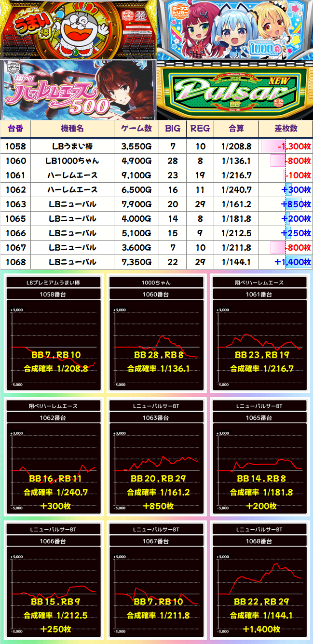The height and width of the screenshot is (644, 313).
Task: Open the 1067番台 slump graph card
Action: pos(156,580)
